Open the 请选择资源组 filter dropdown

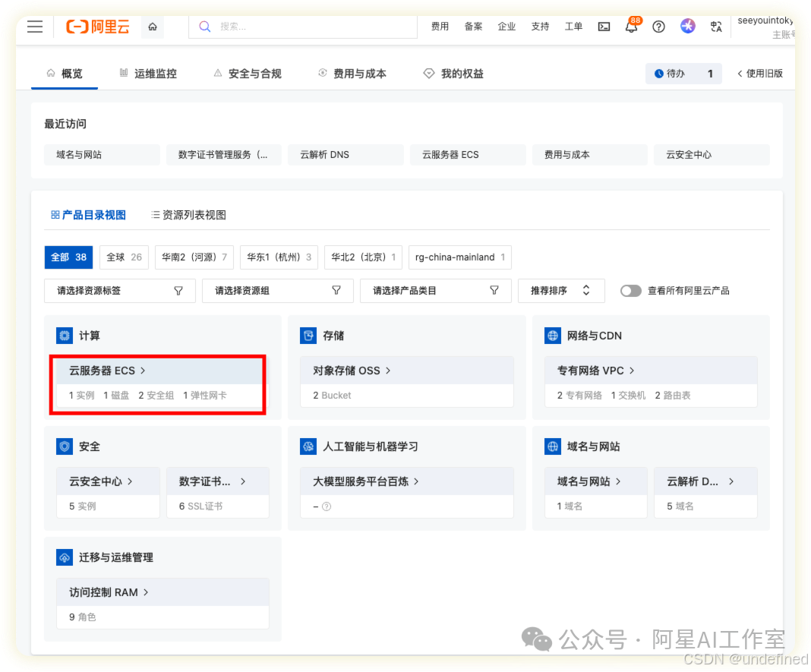tap(278, 291)
